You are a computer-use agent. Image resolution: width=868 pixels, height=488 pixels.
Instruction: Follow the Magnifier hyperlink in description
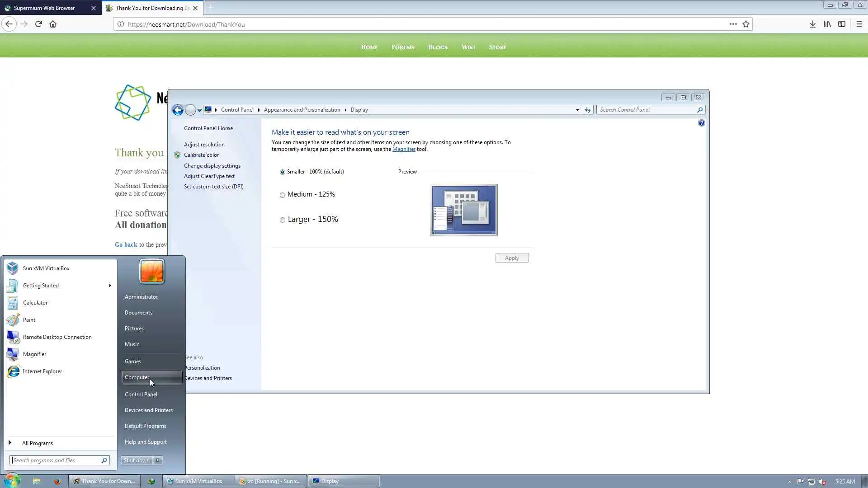(403, 149)
